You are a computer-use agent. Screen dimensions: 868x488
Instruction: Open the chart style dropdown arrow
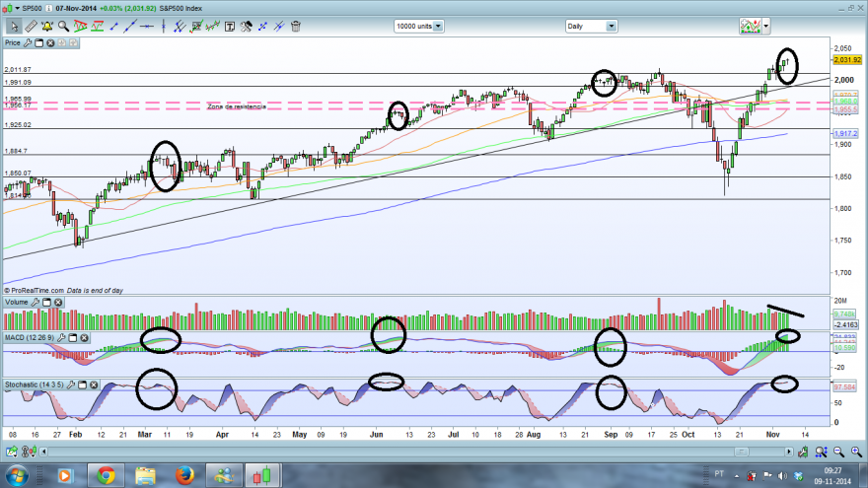(766, 26)
